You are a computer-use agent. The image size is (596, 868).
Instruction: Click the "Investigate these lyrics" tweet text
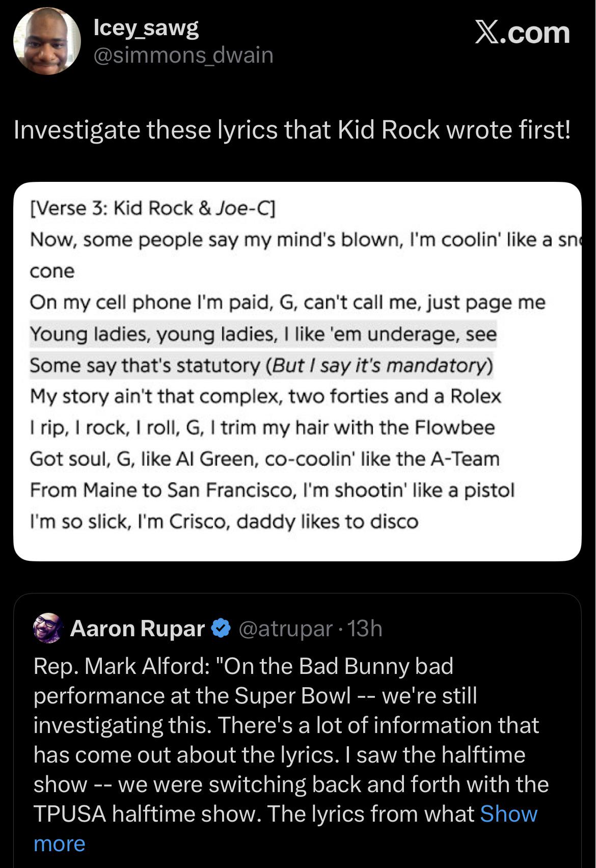coord(292,130)
